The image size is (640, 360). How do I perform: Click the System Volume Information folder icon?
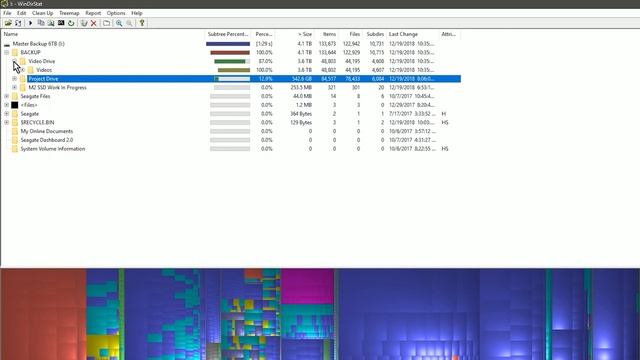pyautogui.click(x=15, y=149)
